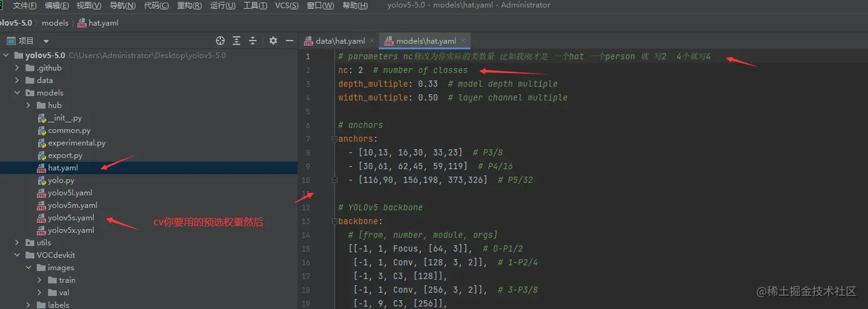Click the fold-end marker on line 10
Image resolution: width=868 pixels, height=309 pixels.
pos(334,180)
